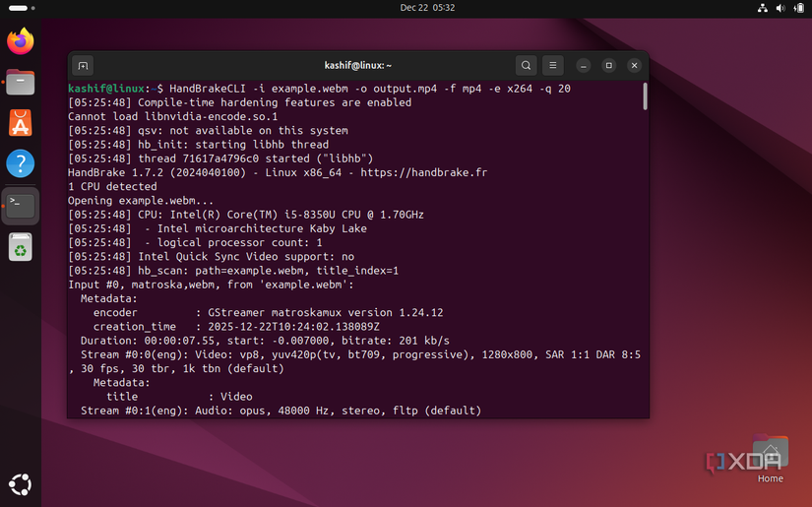Click the network status icon
This screenshot has width=812, height=507.
point(762,8)
